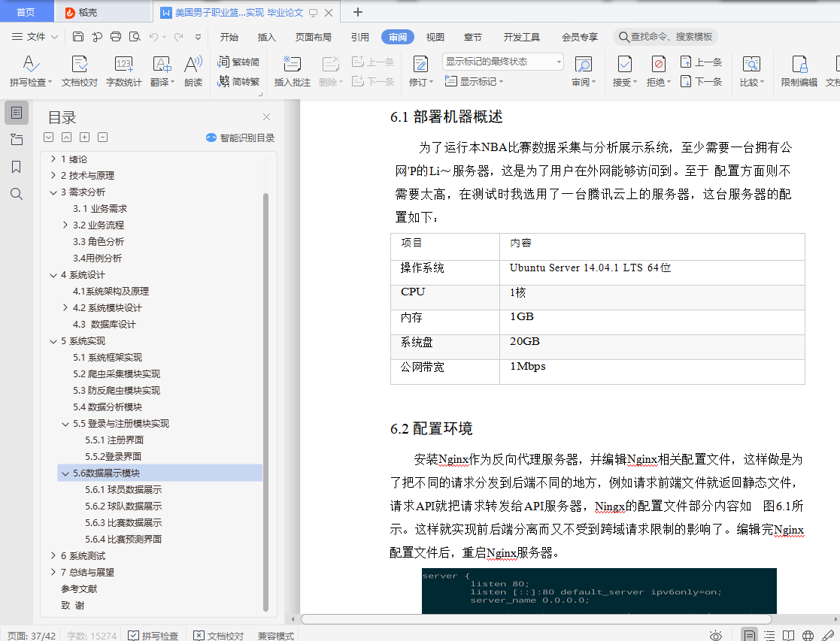Viewport: 840px width, 641px height.
Task: Convert text with 繁转简
Action: click(x=238, y=62)
